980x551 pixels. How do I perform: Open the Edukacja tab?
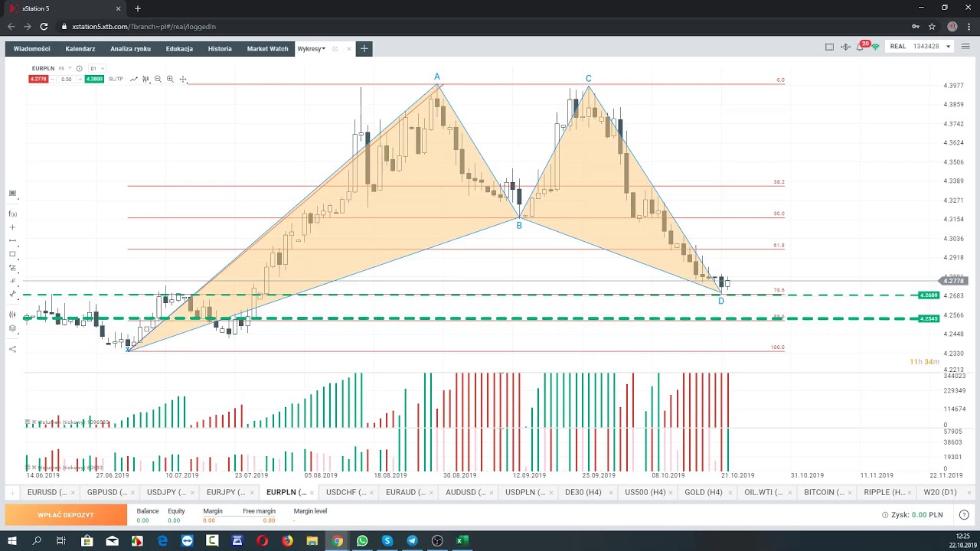179,48
